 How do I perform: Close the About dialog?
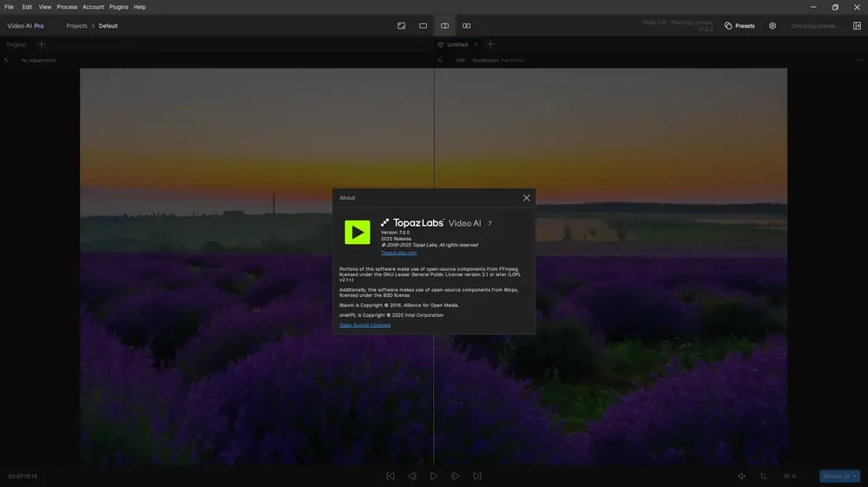pos(527,198)
